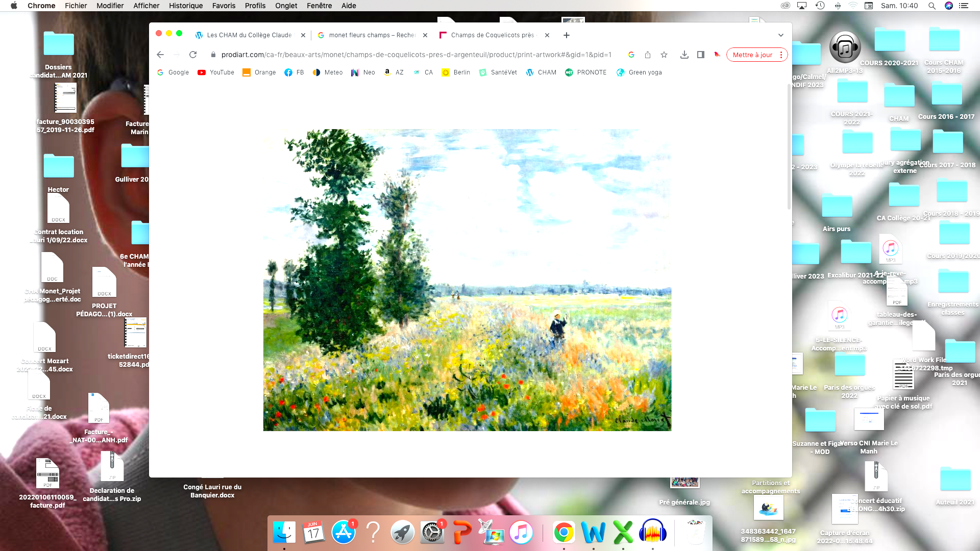
Task: Open a new tab with plus icon
Action: [567, 35]
